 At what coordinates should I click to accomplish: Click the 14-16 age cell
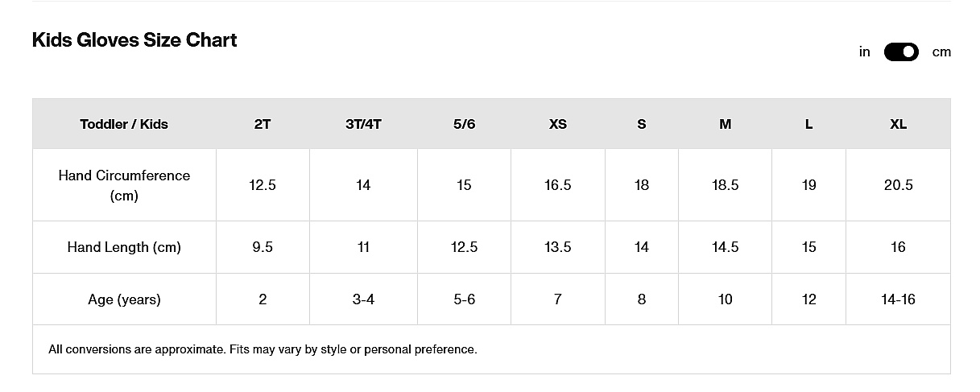pyautogui.click(x=898, y=299)
